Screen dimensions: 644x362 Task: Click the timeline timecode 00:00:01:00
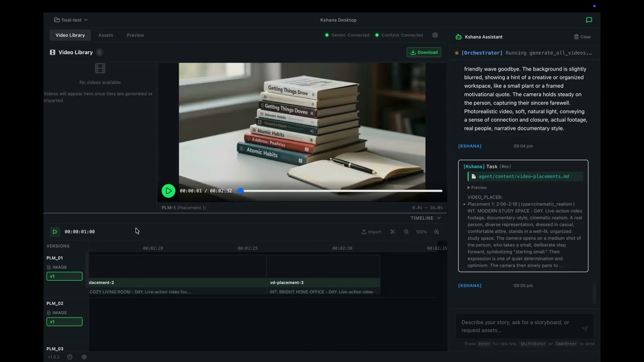tap(79, 232)
